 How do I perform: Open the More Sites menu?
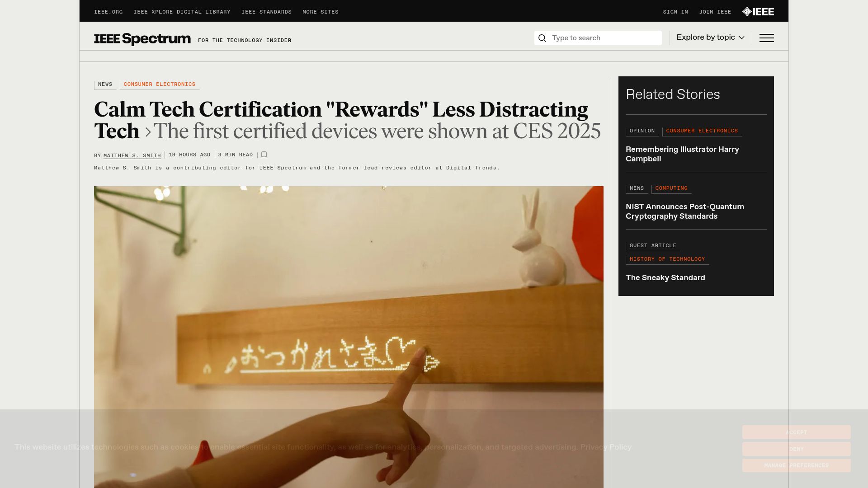(x=321, y=12)
